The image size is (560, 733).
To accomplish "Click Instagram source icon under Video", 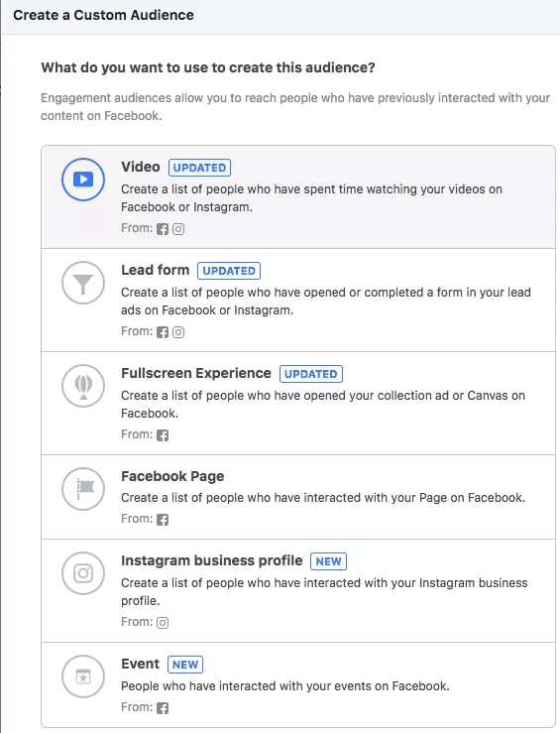I will 178,229.
